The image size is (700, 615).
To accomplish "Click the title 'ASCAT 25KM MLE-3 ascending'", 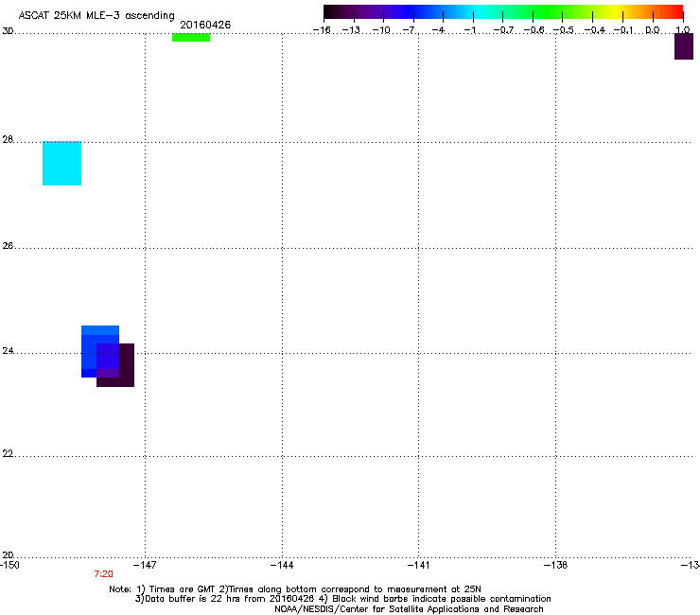I will click(96, 16).
